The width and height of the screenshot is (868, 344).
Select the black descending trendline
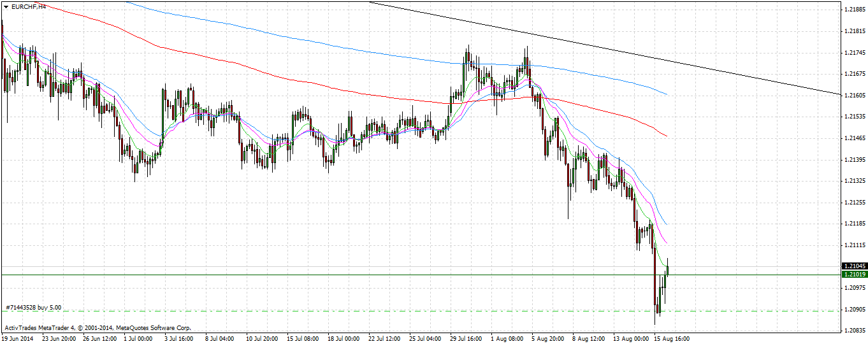(x=605, y=48)
